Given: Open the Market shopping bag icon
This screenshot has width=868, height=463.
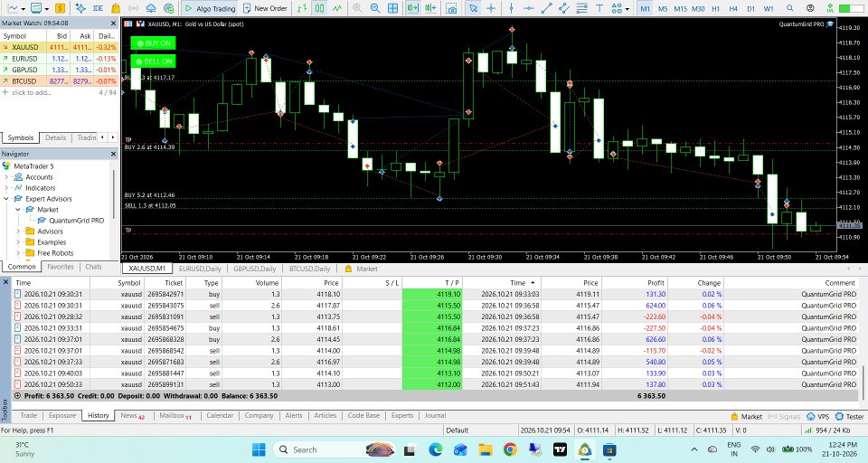Looking at the screenshot, I should point(116,8).
